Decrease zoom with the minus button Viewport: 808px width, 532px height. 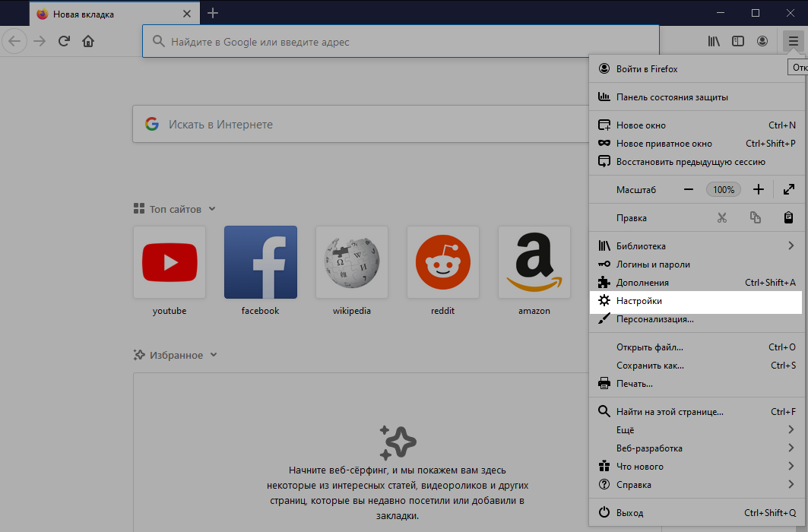pyautogui.click(x=689, y=189)
